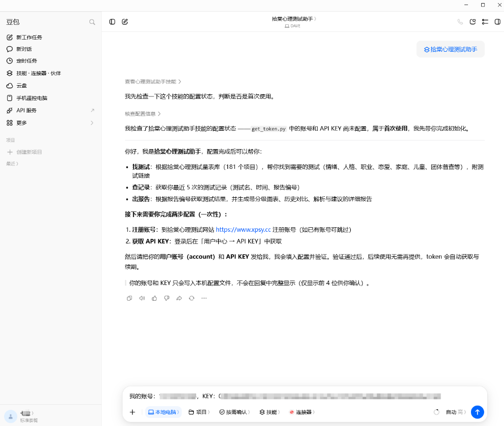Open the 连接器 selector
504x426 pixels.
(x=302, y=412)
